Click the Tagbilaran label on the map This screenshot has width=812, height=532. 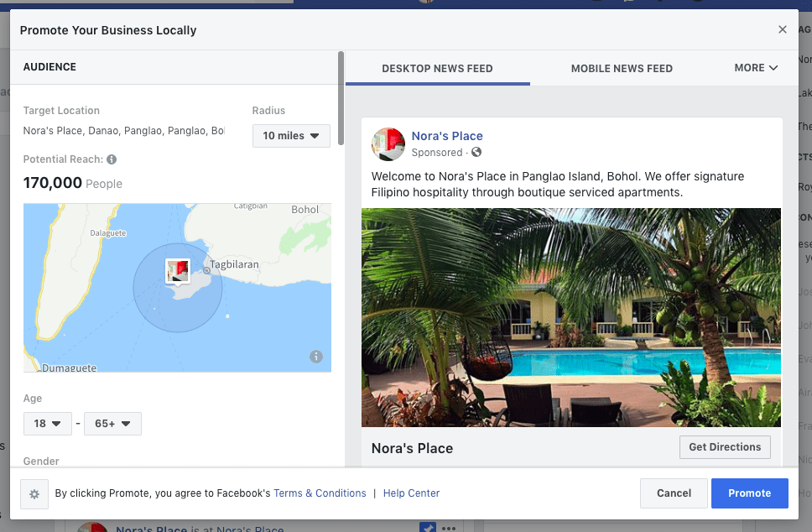234,264
